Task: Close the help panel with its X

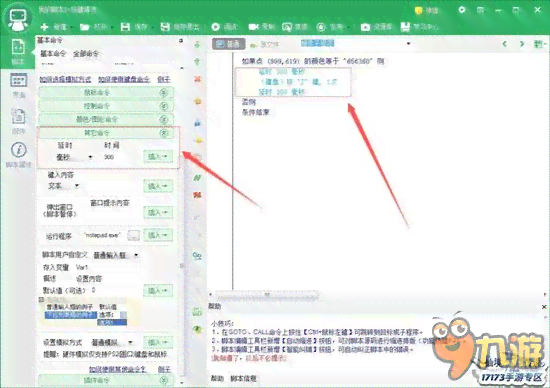Action: (544, 307)
